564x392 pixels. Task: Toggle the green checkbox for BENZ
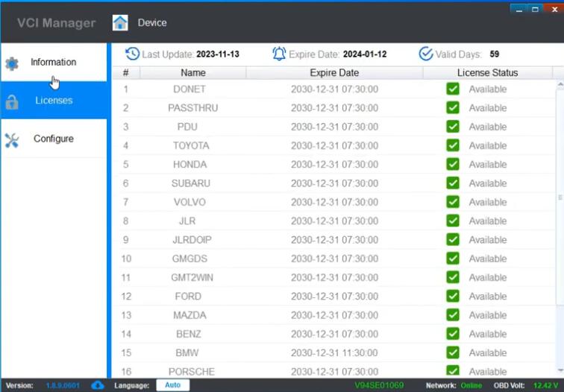[453, 334]
